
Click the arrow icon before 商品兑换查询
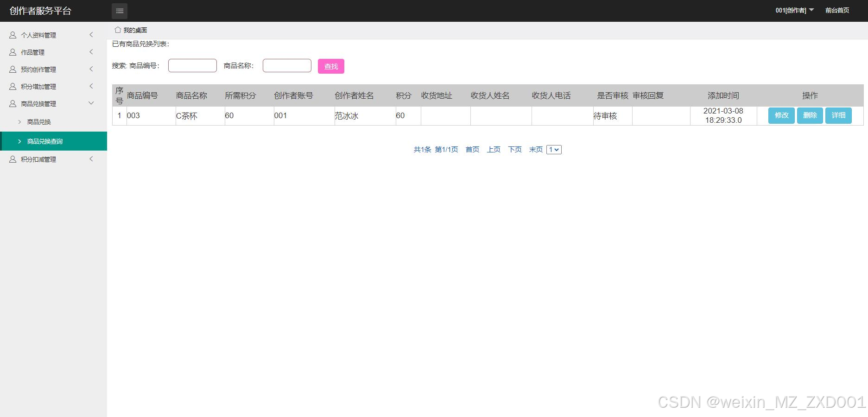pos(19,141)
